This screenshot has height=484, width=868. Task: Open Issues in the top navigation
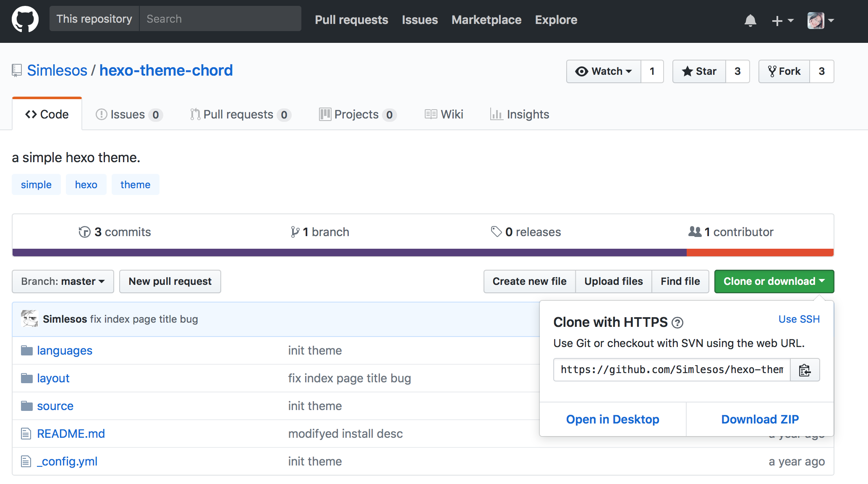click(420, 20)
